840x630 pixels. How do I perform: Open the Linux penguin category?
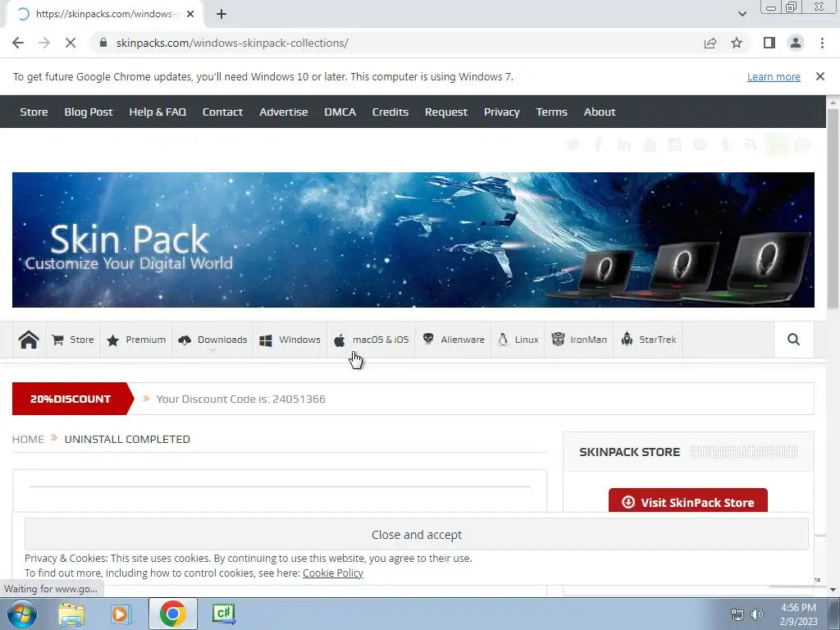(518, 340)
